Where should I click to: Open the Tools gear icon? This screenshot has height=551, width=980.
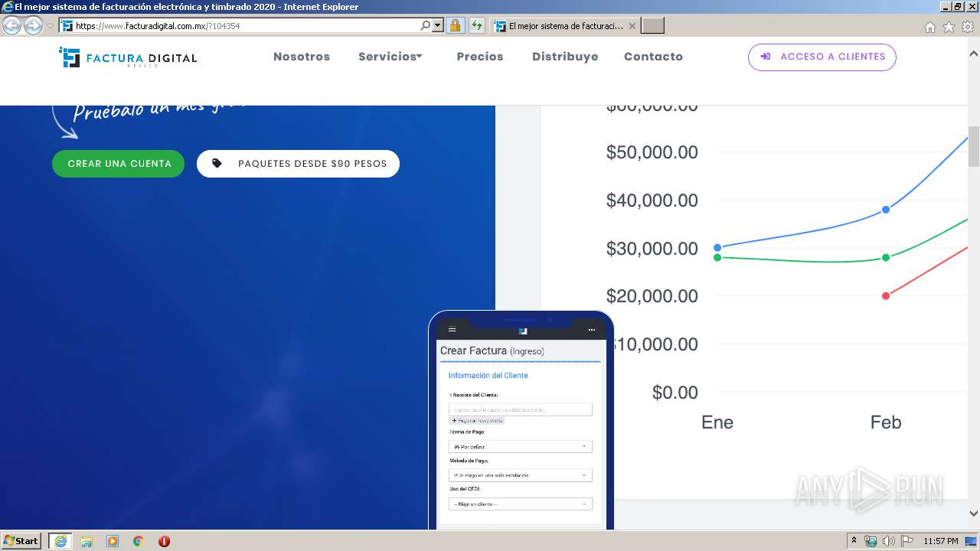tap(968, 27)
